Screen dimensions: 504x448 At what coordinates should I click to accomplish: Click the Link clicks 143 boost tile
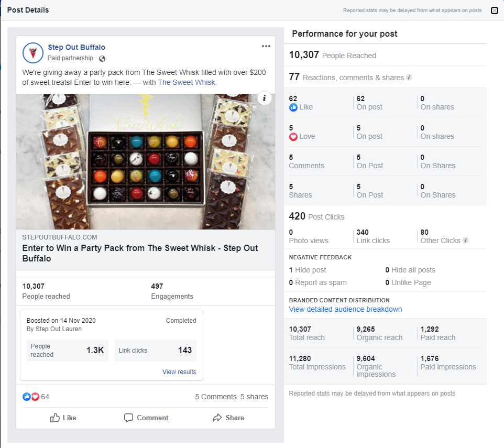click(x=156, y=351)
